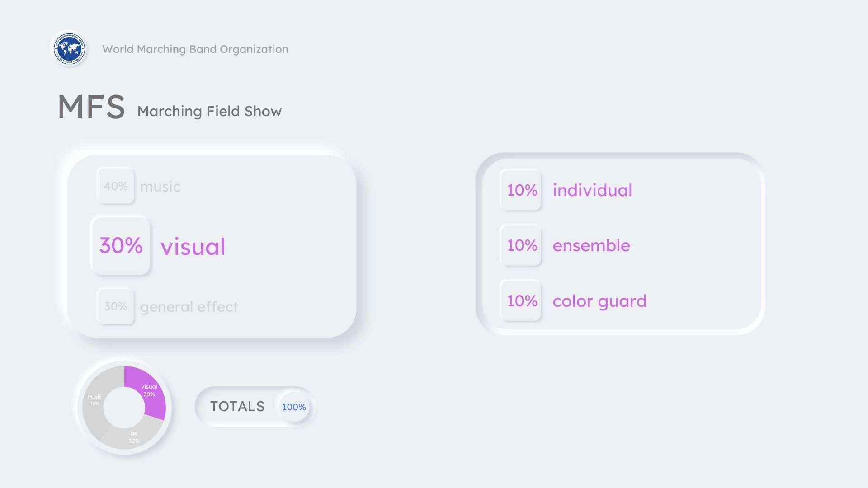
Task: Click the World Marching Band Organization globe logo
Action: point(69,49)
